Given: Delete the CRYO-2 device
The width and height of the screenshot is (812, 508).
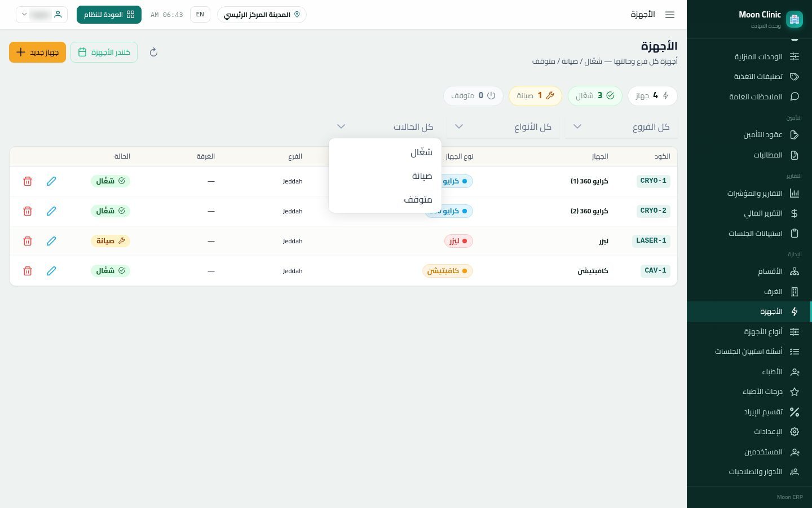Looking at the screenshot, I should point(28,211).
